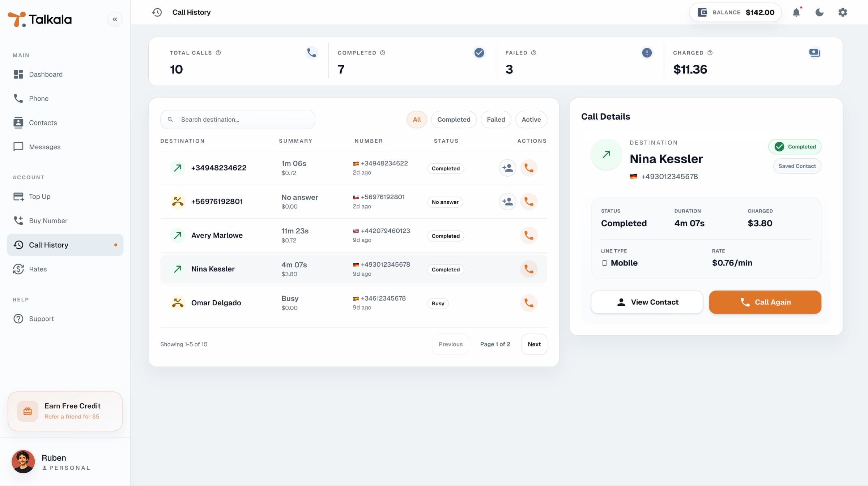Open Phone in the sidebar
The height and width of the screenshot is (486, 868).
point(65,98)
